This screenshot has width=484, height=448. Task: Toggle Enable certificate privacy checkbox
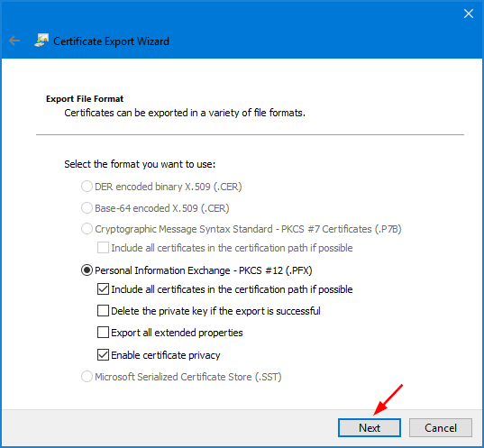point(103,355)
